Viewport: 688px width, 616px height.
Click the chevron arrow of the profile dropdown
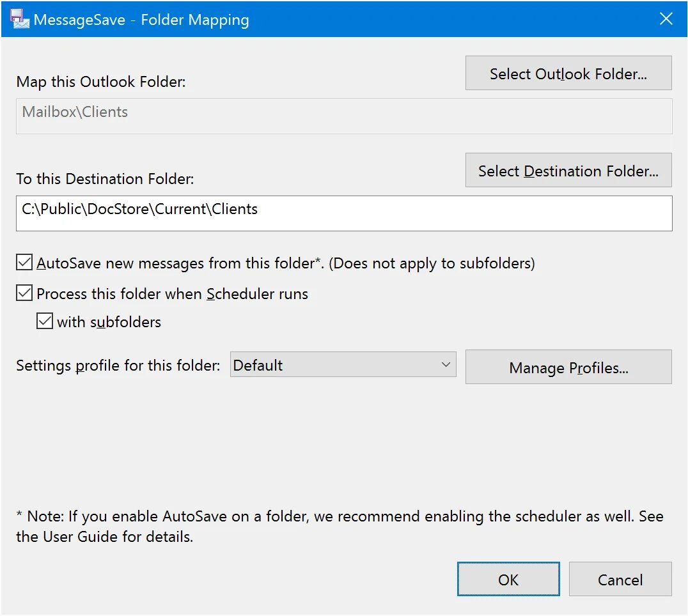point(446,366)
